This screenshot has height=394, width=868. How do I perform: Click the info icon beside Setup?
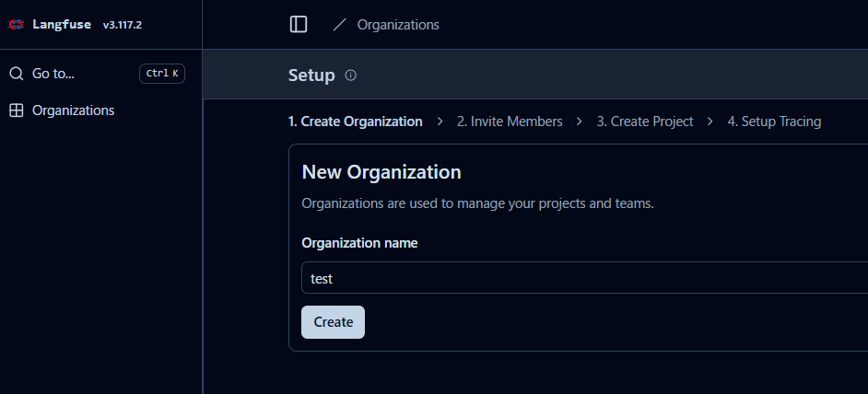pos(350,75)
